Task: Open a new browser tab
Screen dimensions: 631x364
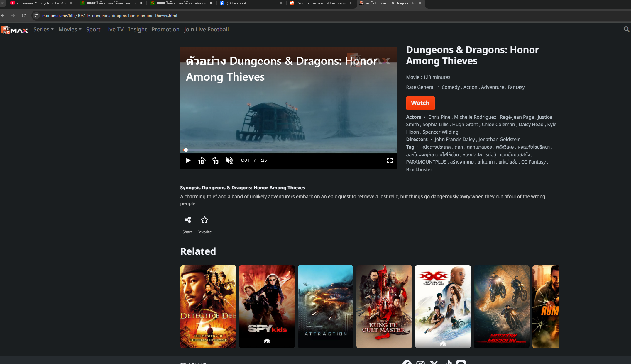Action: pyautogui.click(x=431, y=3)
